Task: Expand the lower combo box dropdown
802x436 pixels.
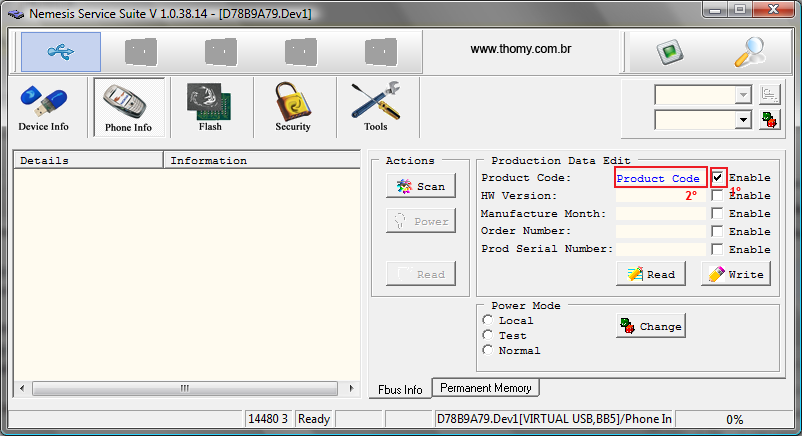Action: (743, 120)
